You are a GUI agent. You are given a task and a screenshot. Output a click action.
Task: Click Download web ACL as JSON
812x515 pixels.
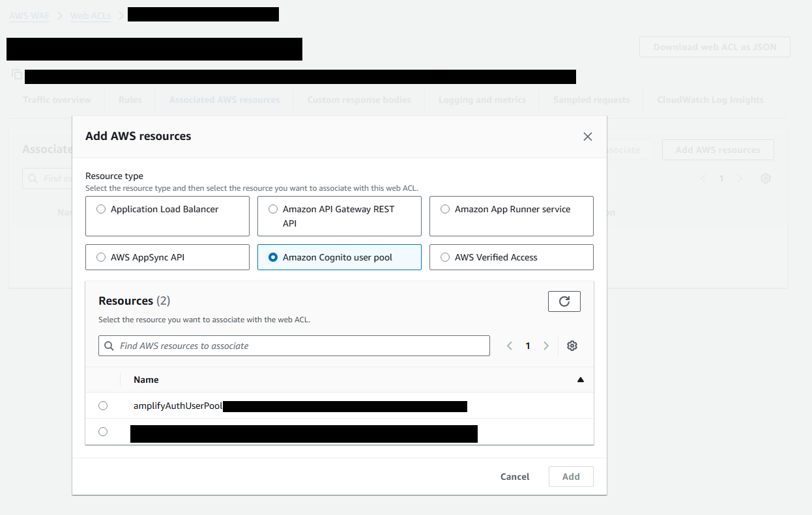715,47
